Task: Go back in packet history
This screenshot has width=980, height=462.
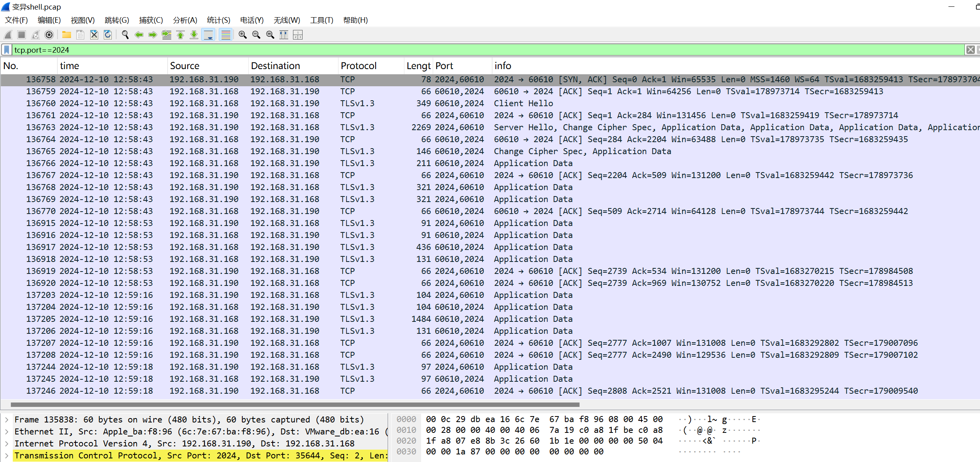Action: click(x=139, y=35)
